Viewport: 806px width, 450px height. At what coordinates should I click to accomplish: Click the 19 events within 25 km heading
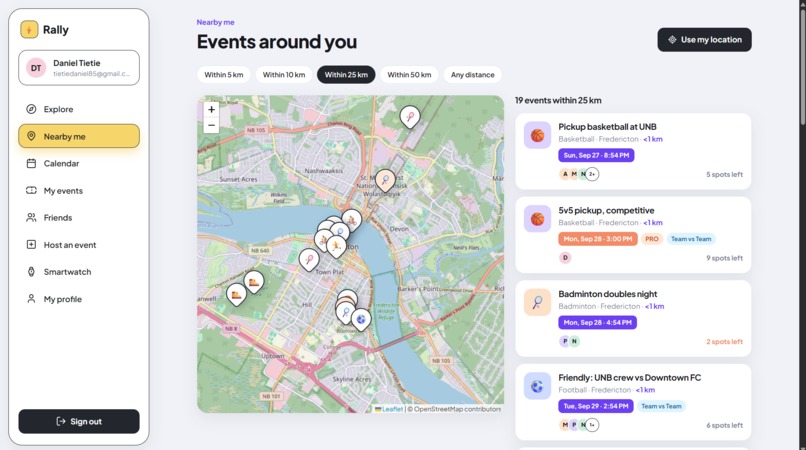point(558,100)
